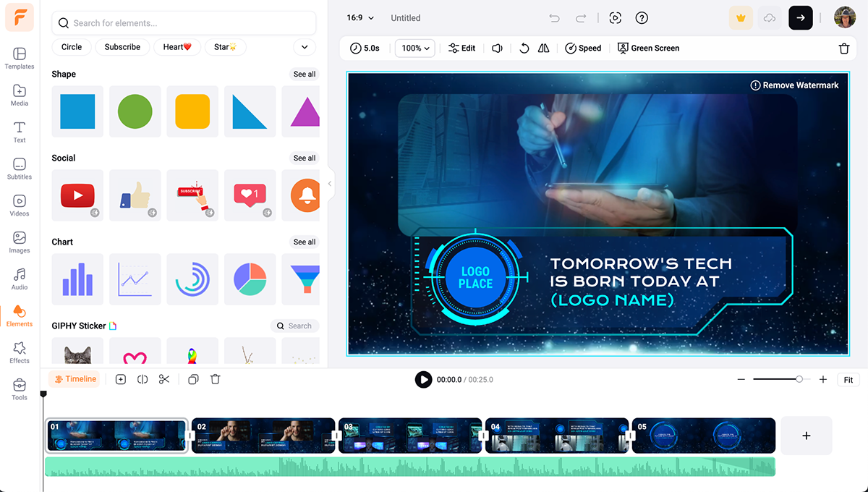This screenshot has width=868, height=492.
Task: Open the Green Screen tool
Action: [x=648, y=48]
